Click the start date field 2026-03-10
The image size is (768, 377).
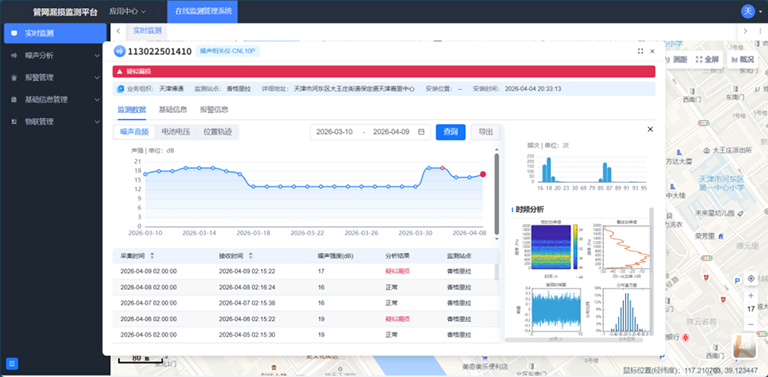335,132
